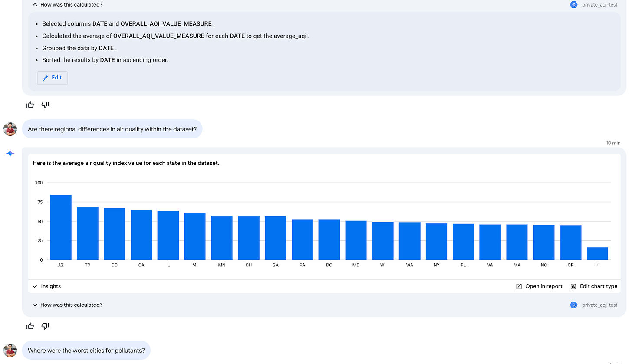This screenshot has height=364, width=632.
Task: Click the blue sparkle assistant icon
Action: (x=10, y=154)
